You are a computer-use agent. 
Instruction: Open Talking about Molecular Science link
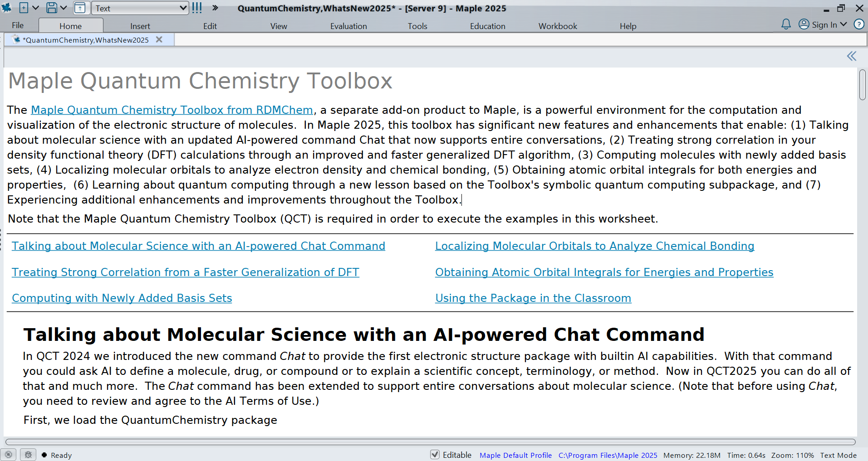pos(198,246)
